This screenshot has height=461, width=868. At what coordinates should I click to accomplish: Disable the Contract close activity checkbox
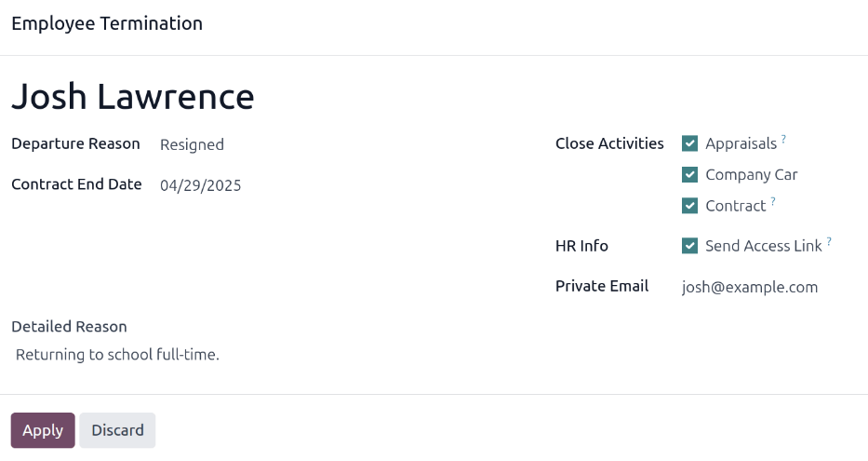point(689,206)
